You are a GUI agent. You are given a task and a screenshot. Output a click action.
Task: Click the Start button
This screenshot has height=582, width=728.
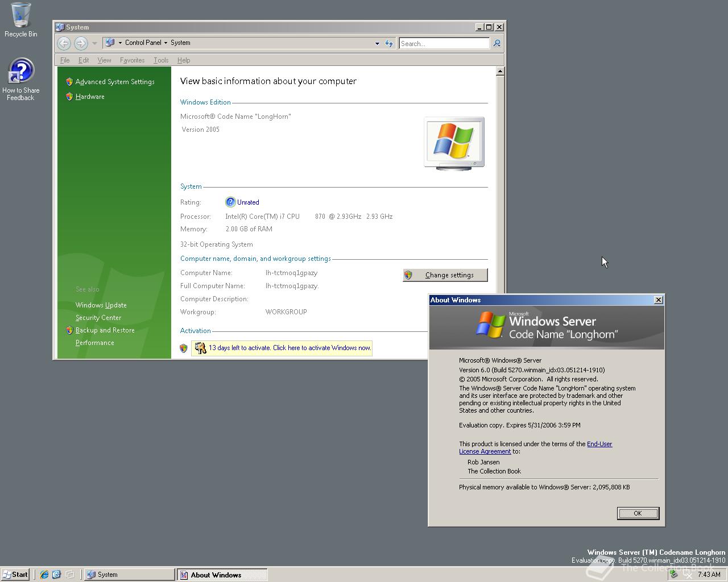pos(15,575)
